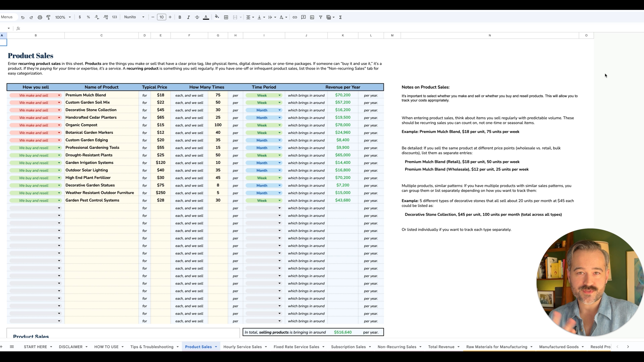Image resolution: width=644 pixels, height=362 pixels.
Task: Toggle bold formatting
Action: coord(180,17)
